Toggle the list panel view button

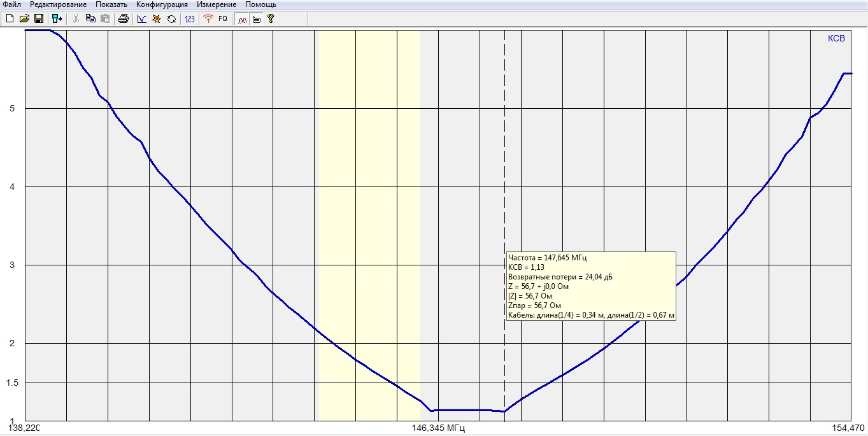click(256, 19)
